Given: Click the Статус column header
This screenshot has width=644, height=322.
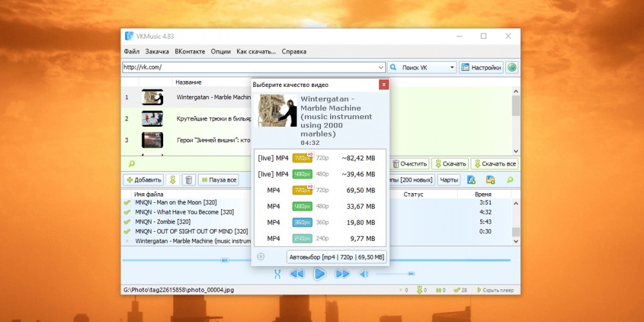Looking at the screenshot, I should [413, 194].
